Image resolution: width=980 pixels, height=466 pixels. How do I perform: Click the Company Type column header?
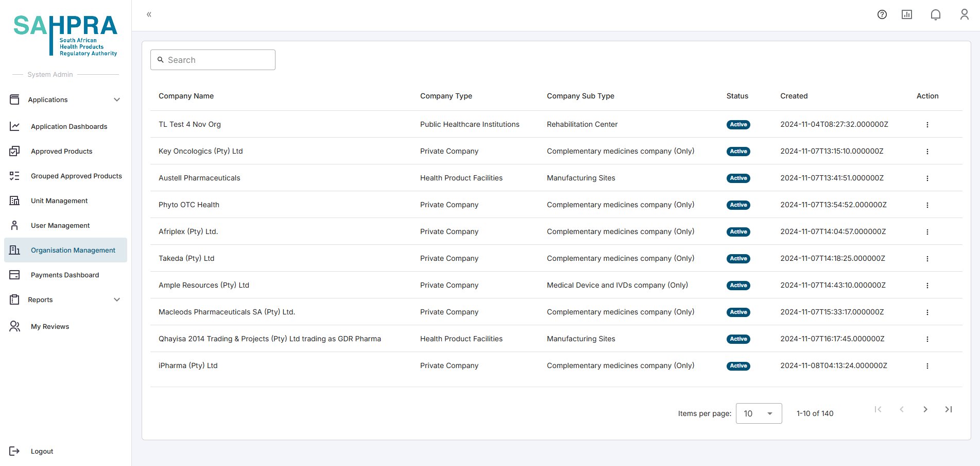(446, 96)
